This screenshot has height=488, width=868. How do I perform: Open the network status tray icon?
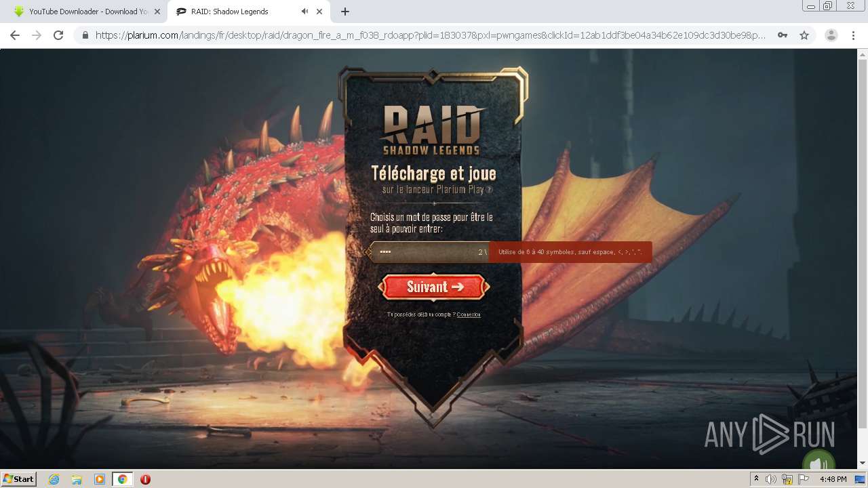(x=787, y=479)
